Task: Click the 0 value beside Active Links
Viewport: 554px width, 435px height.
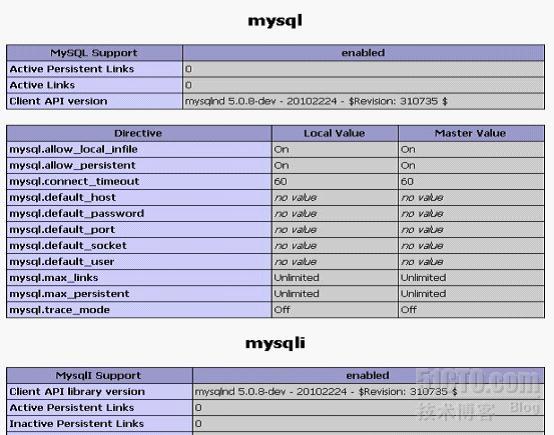Action: [188, 85]
